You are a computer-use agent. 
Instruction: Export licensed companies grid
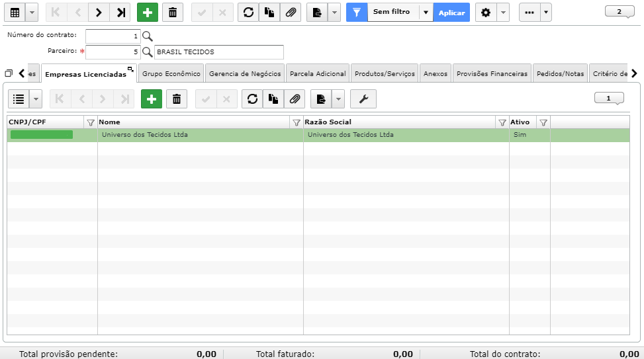pyautogui.click(x=321, y=99)
